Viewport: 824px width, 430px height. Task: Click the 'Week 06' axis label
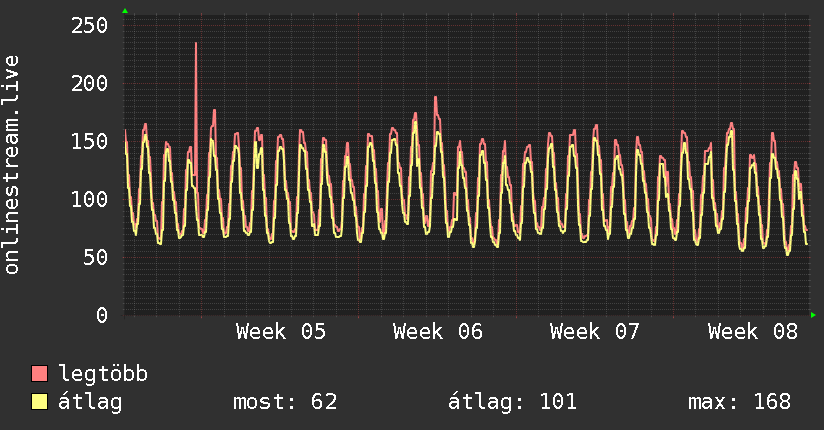point(438,332)
